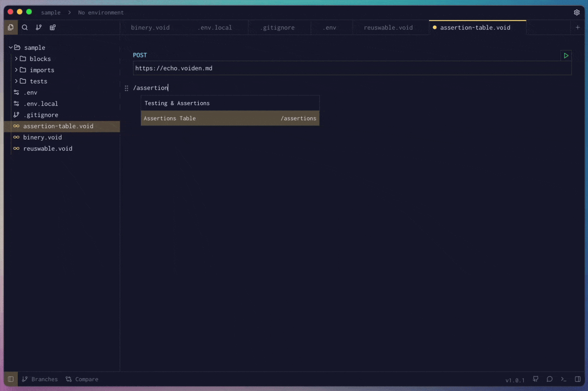
Task: Click the Branches button in status bar
Action: click(x=40, y=379)
